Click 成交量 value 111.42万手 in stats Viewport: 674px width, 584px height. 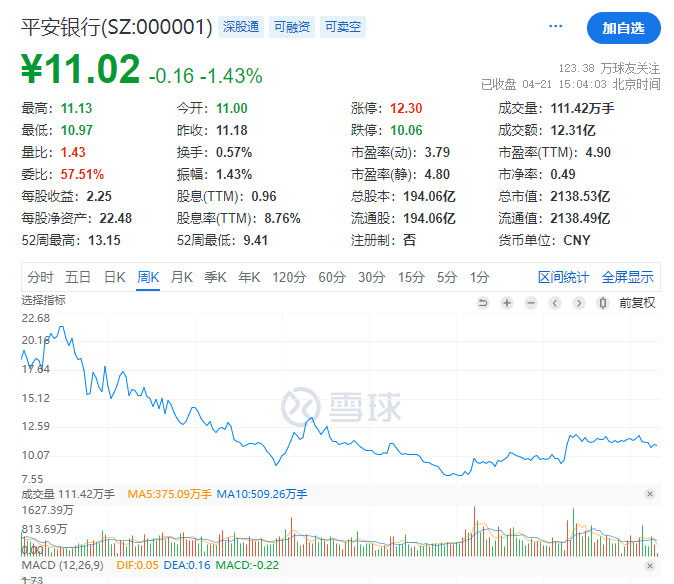tap(582, 108)
